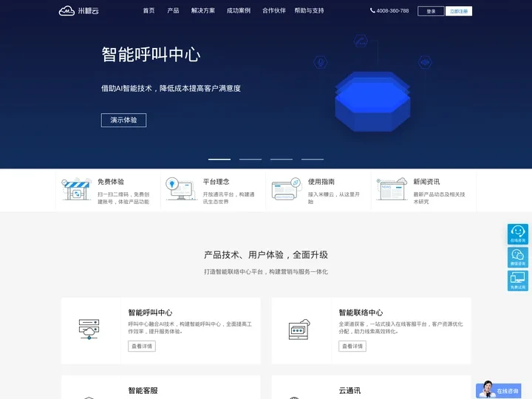Click the blue hexagonal platform graphic
This screenshot has width=532, height=399.
pyautogui.click(x=372, y=101)
